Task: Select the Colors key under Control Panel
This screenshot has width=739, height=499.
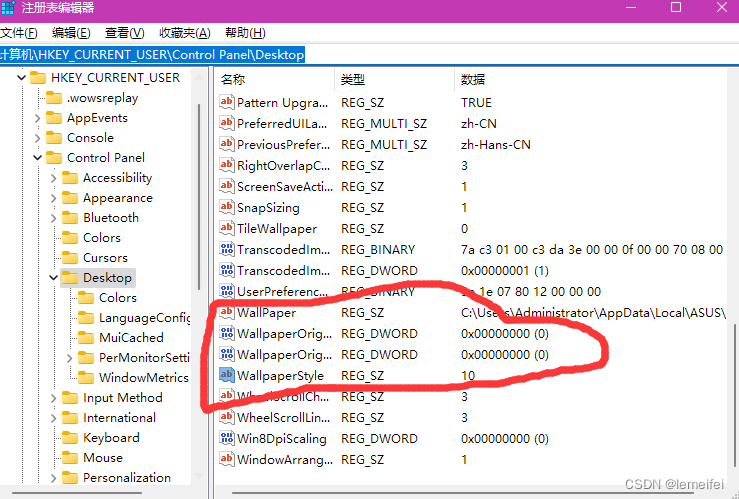Action: pos(102,237)
